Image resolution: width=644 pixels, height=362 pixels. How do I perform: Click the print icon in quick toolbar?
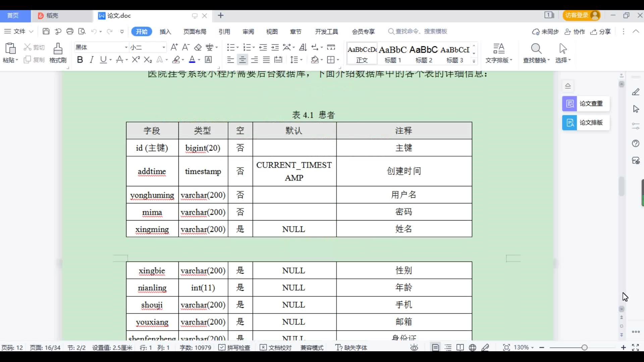70,32
